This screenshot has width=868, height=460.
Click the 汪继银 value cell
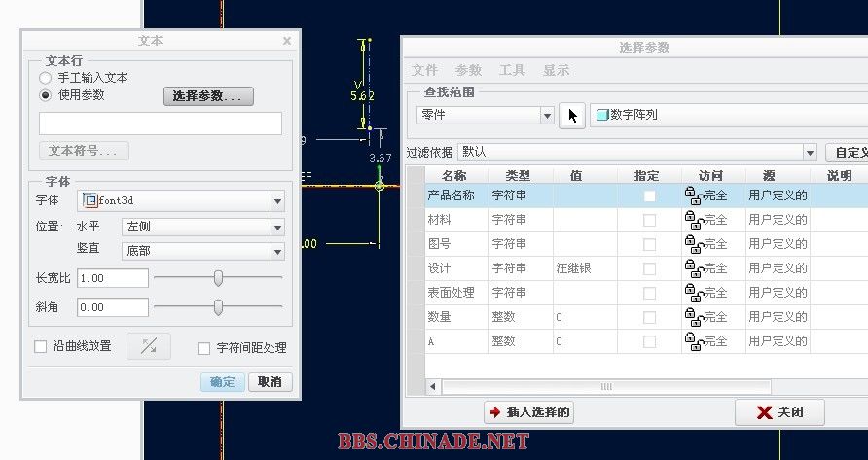tap(574, 268)
